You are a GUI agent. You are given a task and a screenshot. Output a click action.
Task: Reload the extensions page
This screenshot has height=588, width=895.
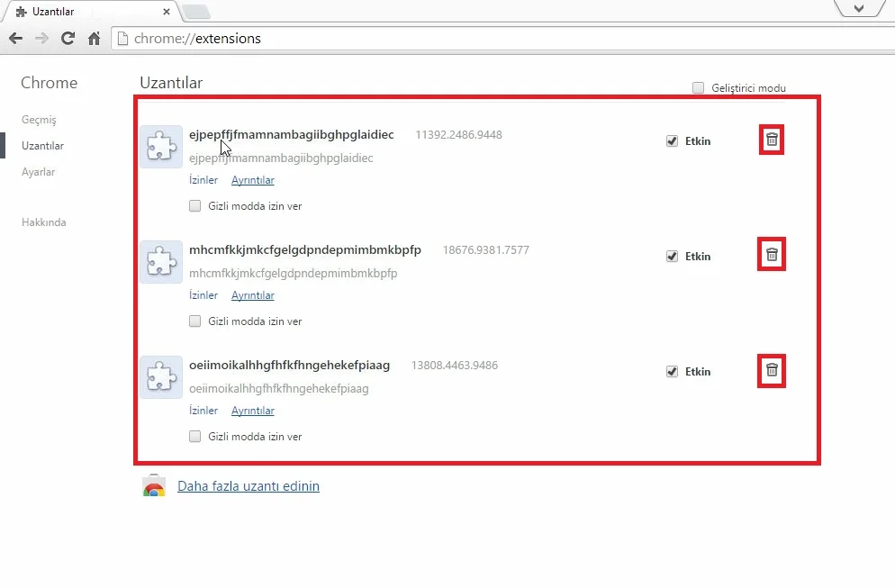coord(68,39)
